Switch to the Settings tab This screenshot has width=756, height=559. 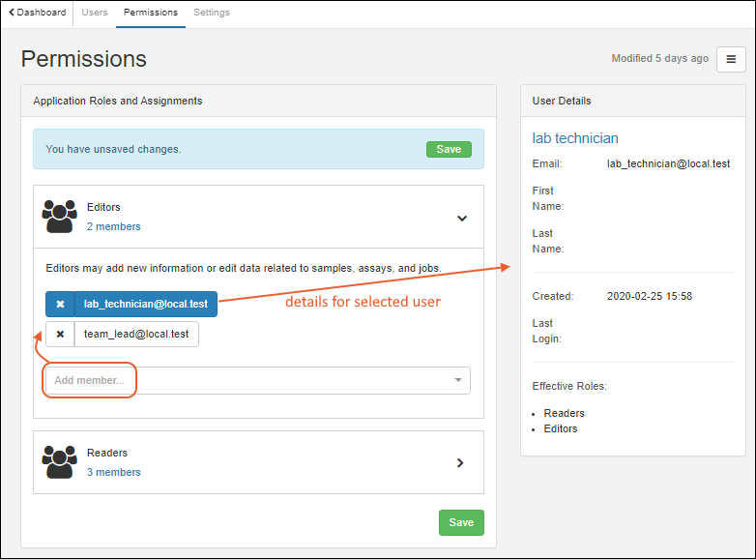[x=212, y=13]
